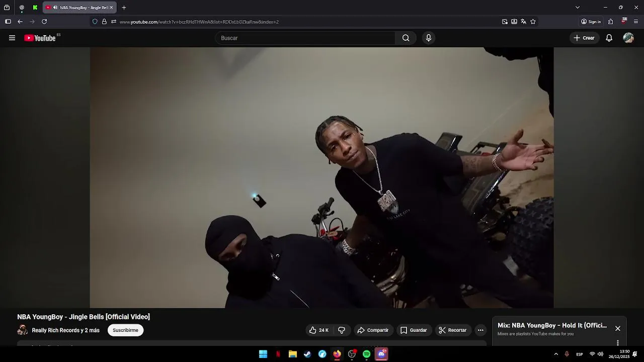Open File Explorer from the taskbar

(293, 354)
